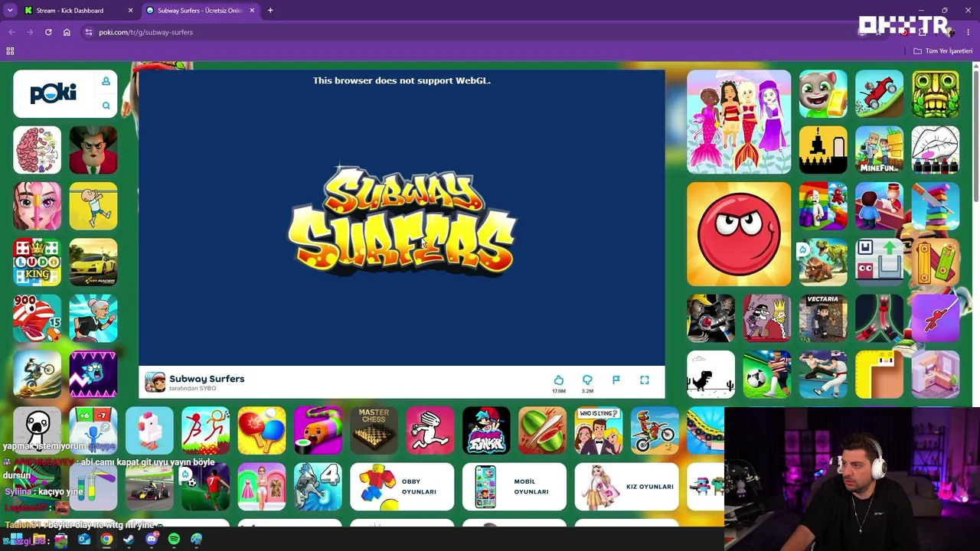Image resolution: width=980 pixels, height=551 pixels.
Task: Open KIZ OYUNLARI category
Action: (626, 487)
